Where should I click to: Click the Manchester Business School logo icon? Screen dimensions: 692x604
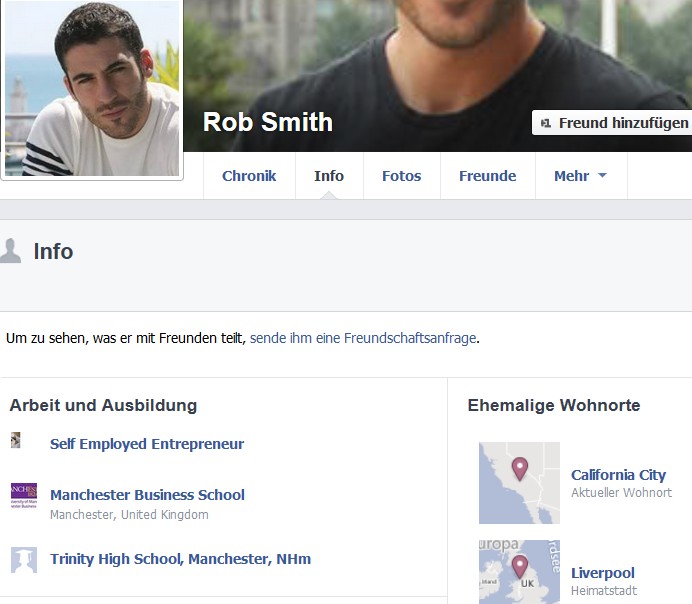pyautogui.click(x=24, y=496)
